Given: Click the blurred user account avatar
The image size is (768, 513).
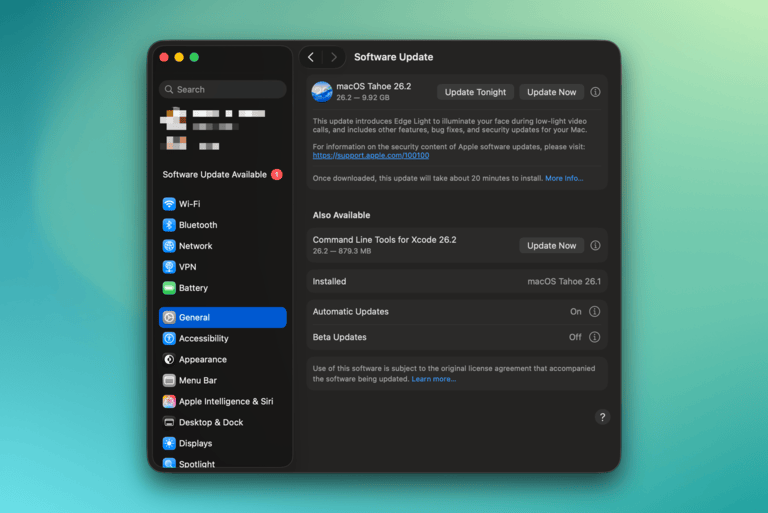Looking at the screenshot, I should [173, 119].
